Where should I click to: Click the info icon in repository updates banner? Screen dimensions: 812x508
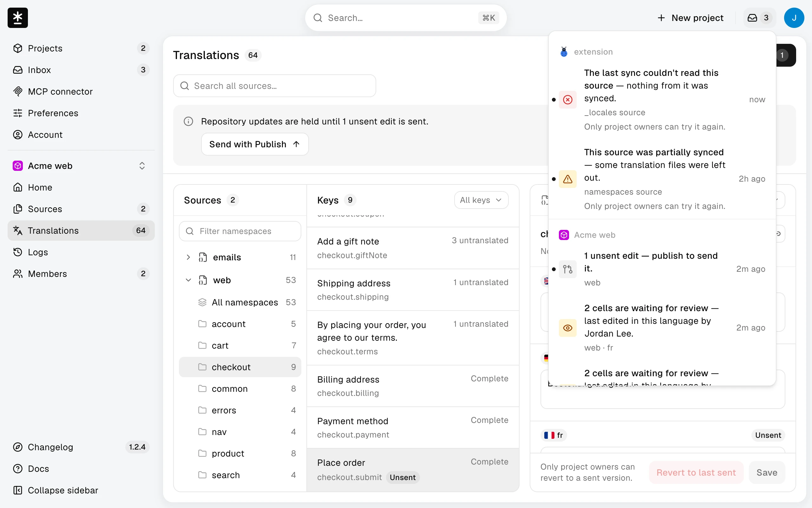(188, 121)
